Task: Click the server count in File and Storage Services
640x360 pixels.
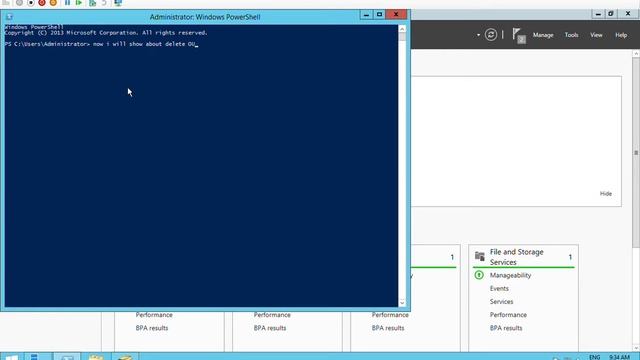Action: coord(570,257)
